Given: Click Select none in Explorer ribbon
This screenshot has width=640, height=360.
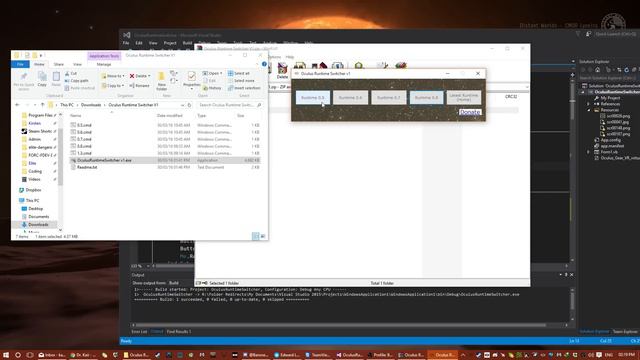Looking at the screenshot, I should [241, 81].
